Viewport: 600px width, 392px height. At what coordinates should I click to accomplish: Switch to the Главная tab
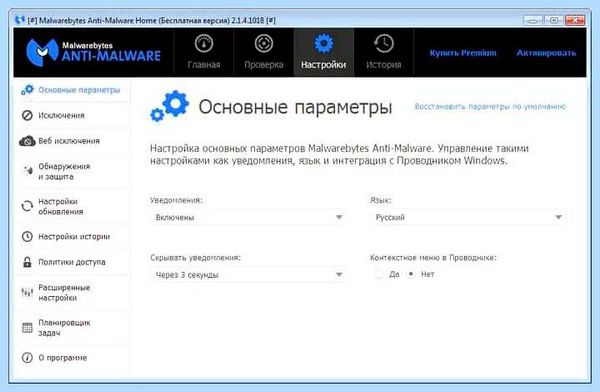pos(204,52)
